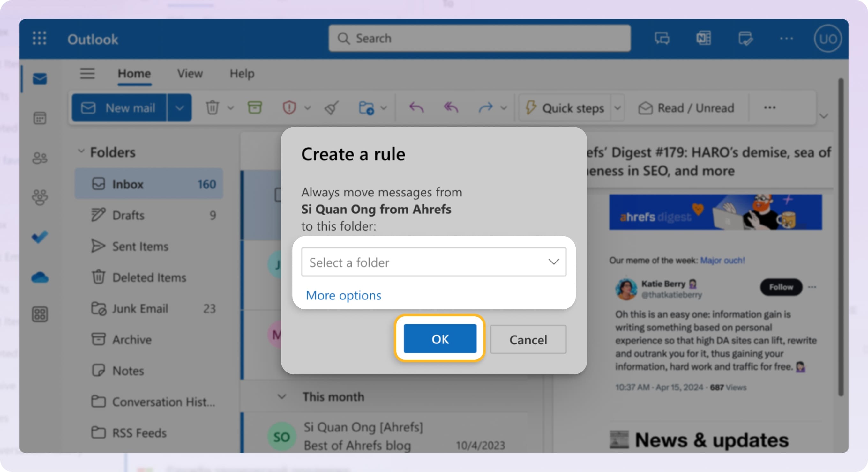Open the app launcher grid icon
This screenshot has width=868, height=472.
[39, 38]
